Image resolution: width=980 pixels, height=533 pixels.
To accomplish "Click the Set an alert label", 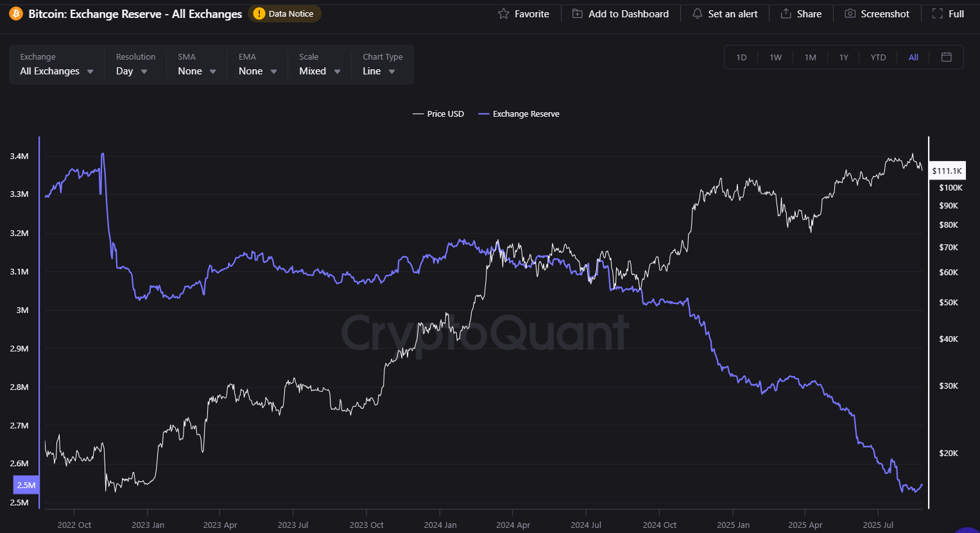I will click(733, 13).
